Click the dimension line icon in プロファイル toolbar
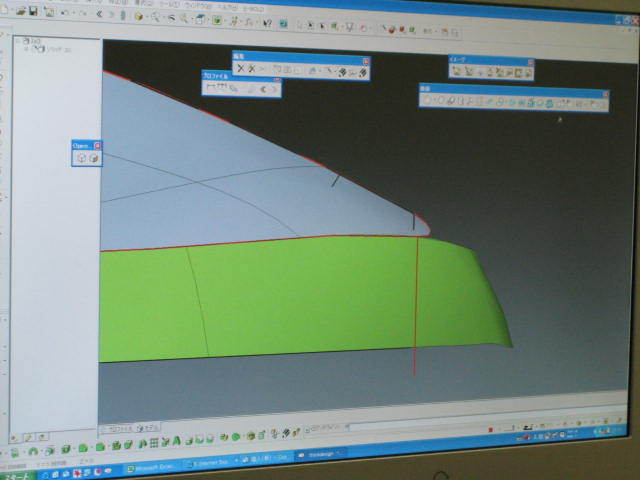Viewport: 640px width, 480px height. click(210, 86)
